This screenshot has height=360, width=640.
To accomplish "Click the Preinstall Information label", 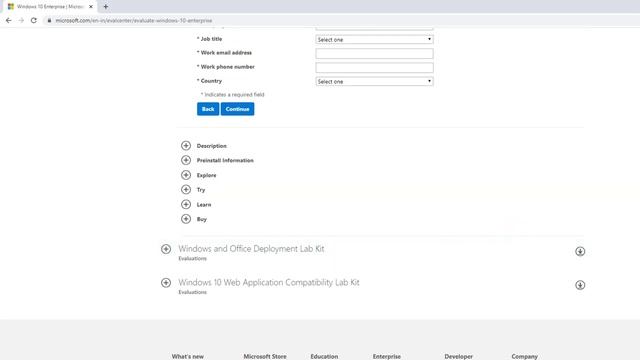I will click(x=225, y=160).
